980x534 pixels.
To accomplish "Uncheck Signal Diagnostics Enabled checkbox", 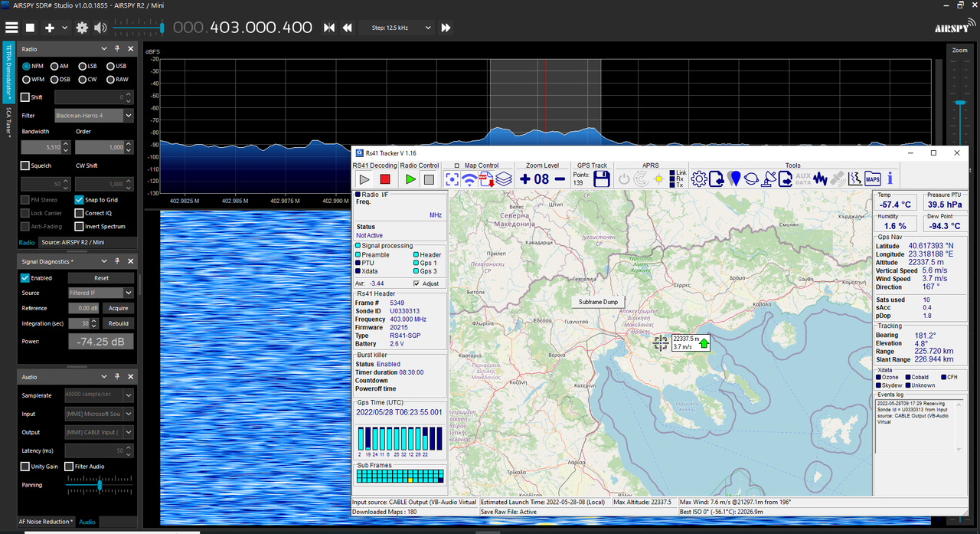I will pyautogui.click(x=36, y=278).
